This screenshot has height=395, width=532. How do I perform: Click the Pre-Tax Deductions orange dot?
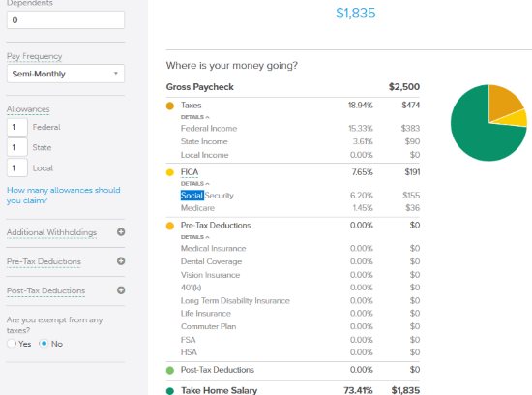(170, 226)
